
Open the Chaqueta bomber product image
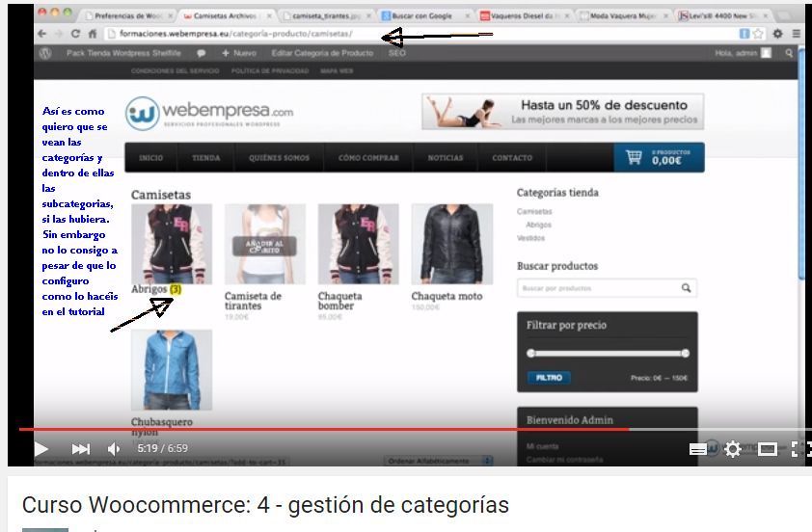coord(359,244)
